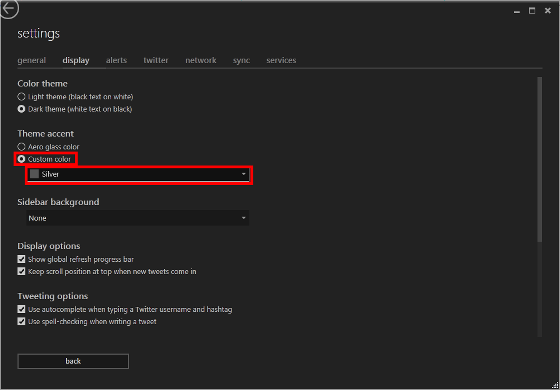This screenshot has height=390, width=560.
Task: Select Dark theme radio button
Action: tap(21, 109)
